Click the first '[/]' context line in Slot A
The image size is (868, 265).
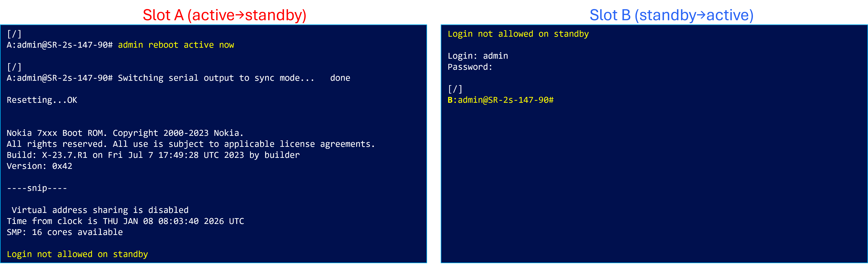[x=14, y=34]
